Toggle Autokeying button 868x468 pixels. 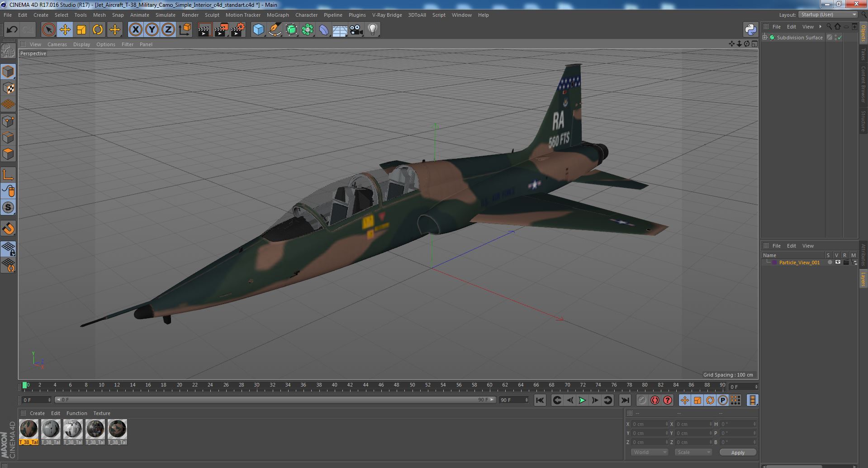coord(655,400)
